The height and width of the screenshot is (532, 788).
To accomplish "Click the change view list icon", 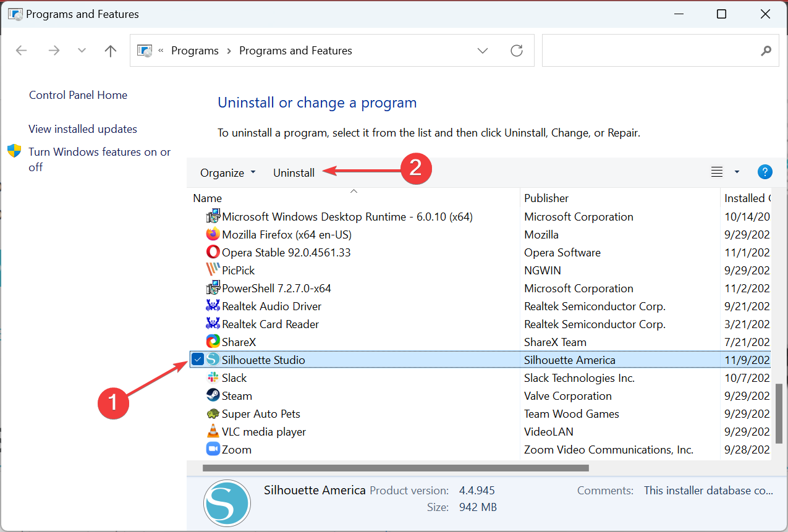I will (x=717, y=172).
